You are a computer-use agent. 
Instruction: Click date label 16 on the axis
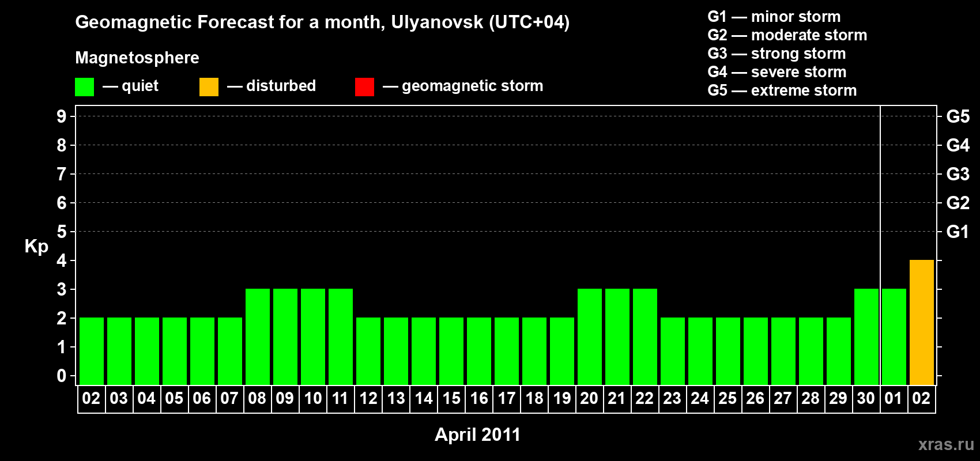478,399
